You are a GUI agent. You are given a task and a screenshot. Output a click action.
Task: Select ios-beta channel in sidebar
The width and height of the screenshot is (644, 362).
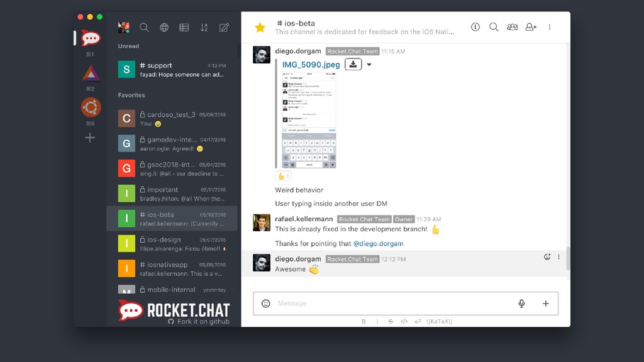[x=172, y=218]
